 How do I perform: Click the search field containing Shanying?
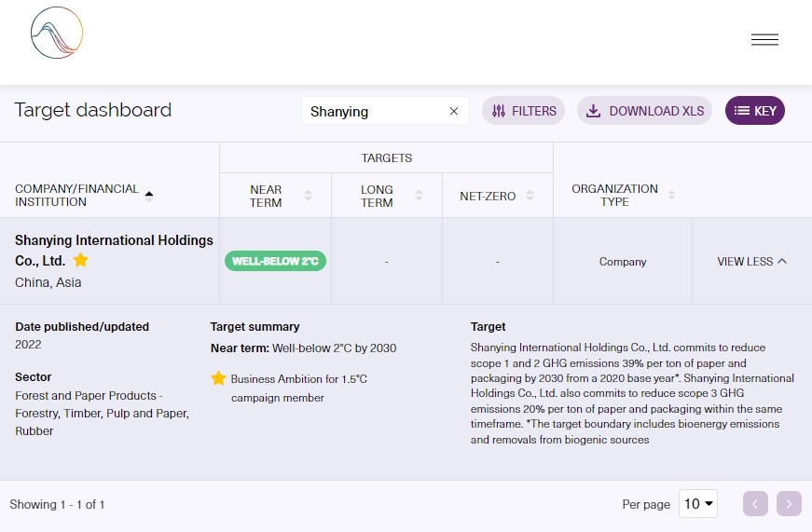pyautogui.click(x=373, y=111)
